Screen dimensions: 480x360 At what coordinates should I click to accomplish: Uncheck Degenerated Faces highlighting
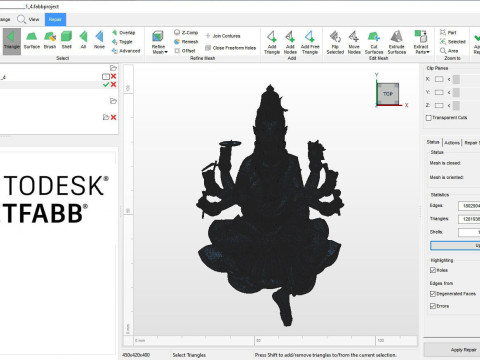[x=433, y=294]
